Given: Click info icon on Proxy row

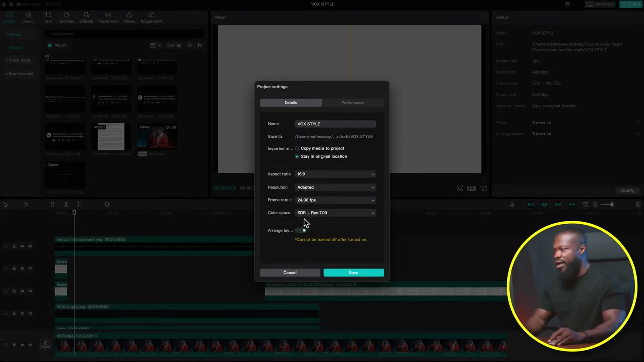Looking at the screenshot, I should point(638,122).
